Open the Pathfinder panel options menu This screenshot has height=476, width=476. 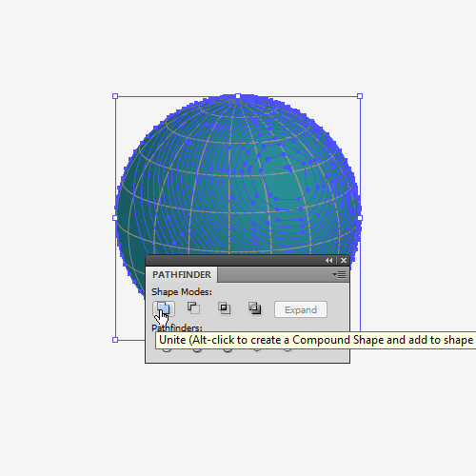click(x=339, y=274)
